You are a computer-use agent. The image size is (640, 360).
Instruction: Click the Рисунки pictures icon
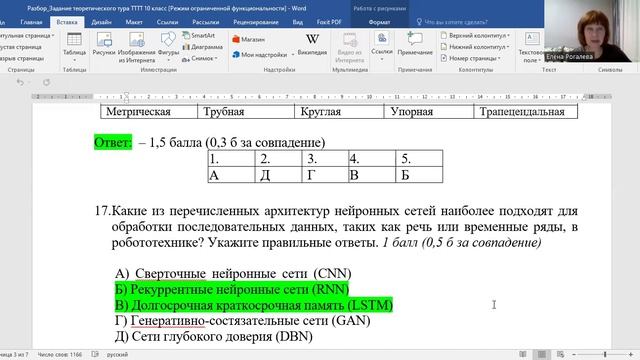tap(104, 40)
